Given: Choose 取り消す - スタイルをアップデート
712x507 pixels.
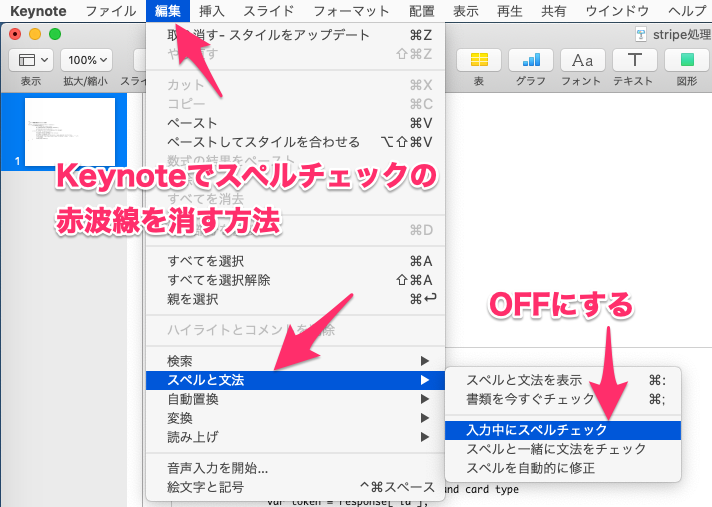Looking at the screenshot, I should pos(295,35).
